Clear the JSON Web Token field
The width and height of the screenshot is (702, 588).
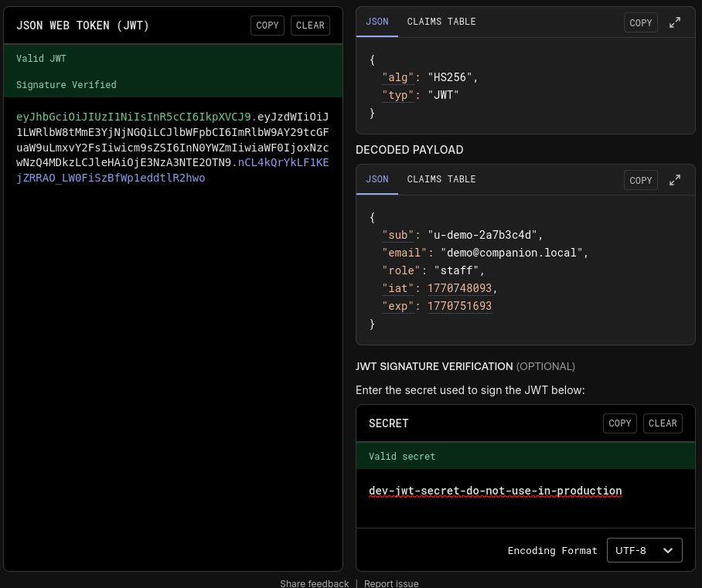[310, 25]
